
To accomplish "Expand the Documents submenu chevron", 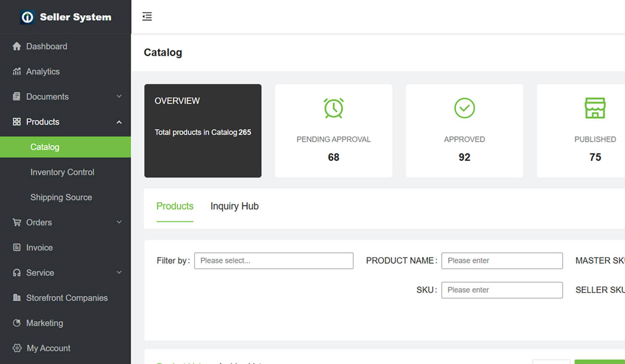I will [x=119, y=97].
